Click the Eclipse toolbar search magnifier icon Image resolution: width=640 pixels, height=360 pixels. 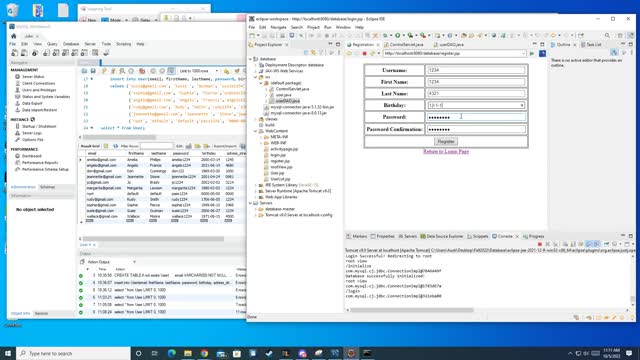[x=607, y=36]
